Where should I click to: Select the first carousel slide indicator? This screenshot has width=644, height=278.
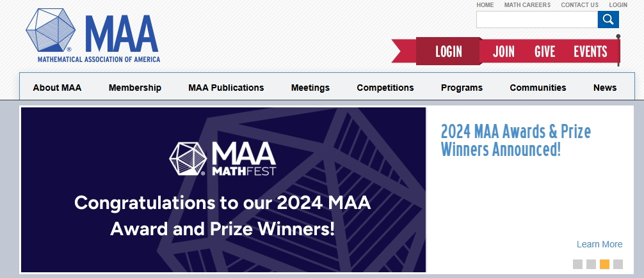coord(577,264)
